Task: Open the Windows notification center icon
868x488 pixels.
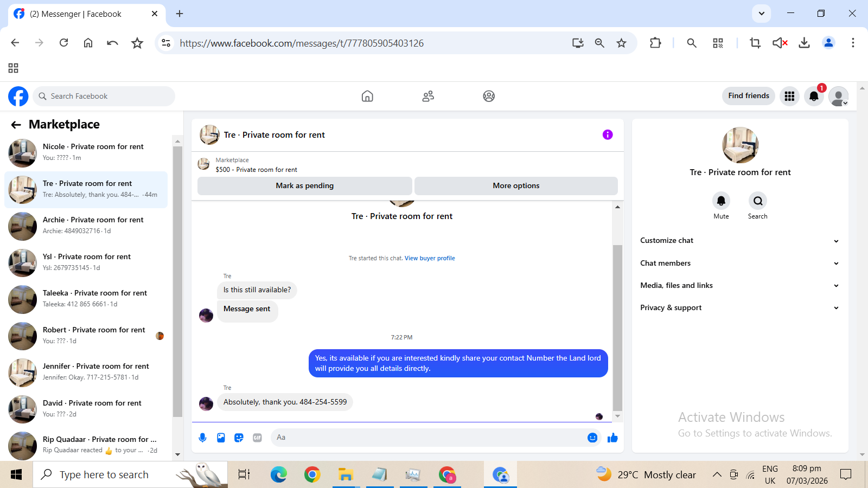Action: (x=846, y=475)
